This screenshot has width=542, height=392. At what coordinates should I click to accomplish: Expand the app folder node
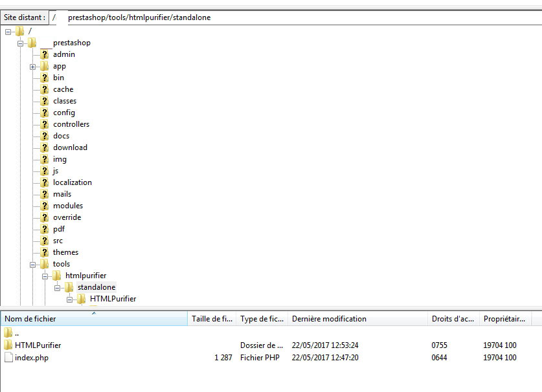[x=32, y=67]
